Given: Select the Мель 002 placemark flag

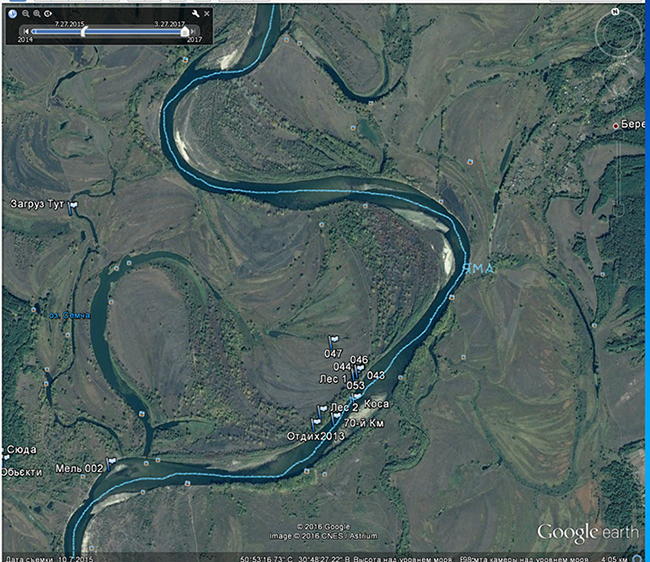Looking at the screenshot, I should click(111, 463).
